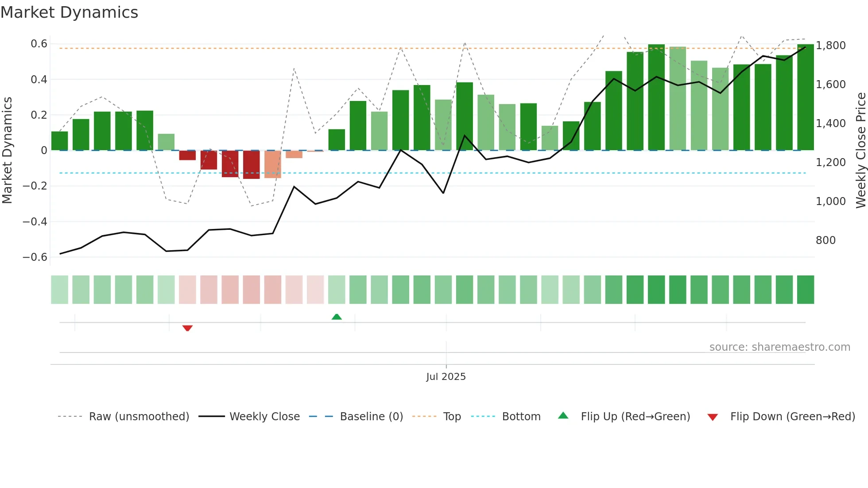This screenshot has height=488, width=868.
Task: Click the −0.6 left axis tick label
Action: click(35, 257)
